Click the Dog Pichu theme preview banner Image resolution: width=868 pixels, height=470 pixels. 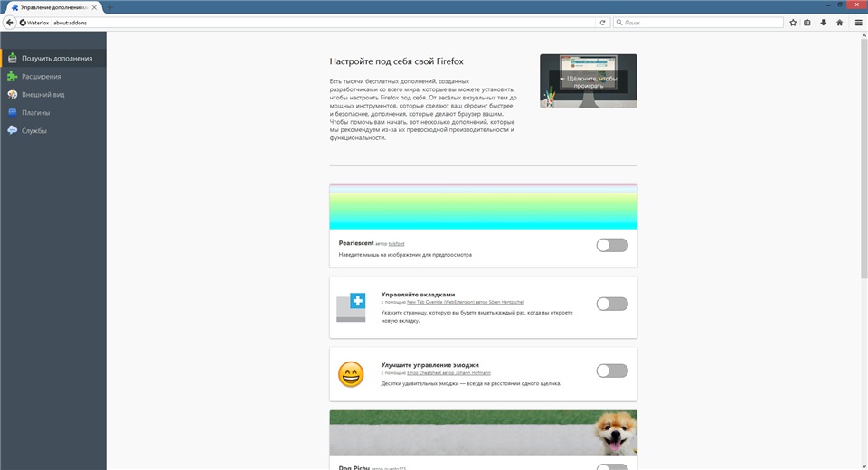click(x=483, y=433)
